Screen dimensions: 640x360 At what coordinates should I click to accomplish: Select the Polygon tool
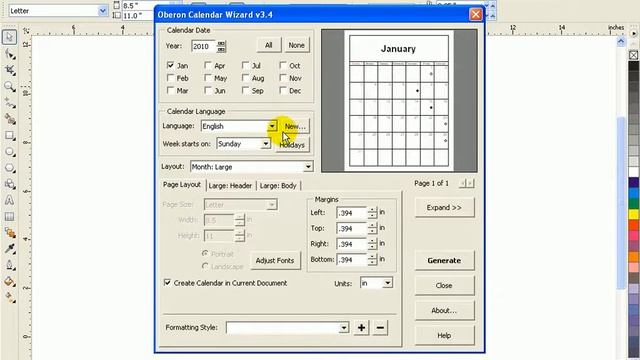9,168
